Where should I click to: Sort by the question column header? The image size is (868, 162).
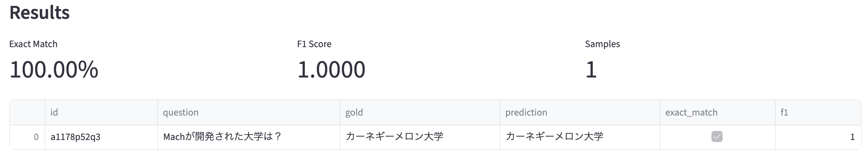[x=181, y=112]
